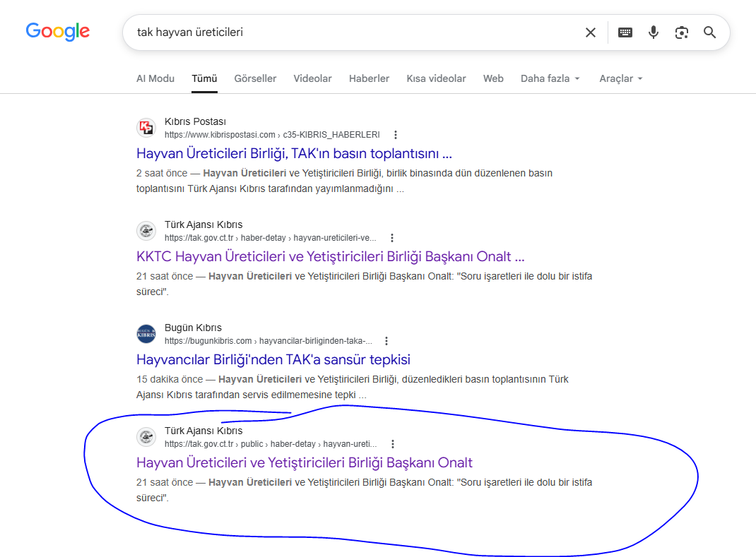The height and width of the screenshot is (557, 756).
Task: Click URL 'tak.gov.ct.tr › haber-detay › hayvan-ureticileri-ve'
Action: [271, 238]
